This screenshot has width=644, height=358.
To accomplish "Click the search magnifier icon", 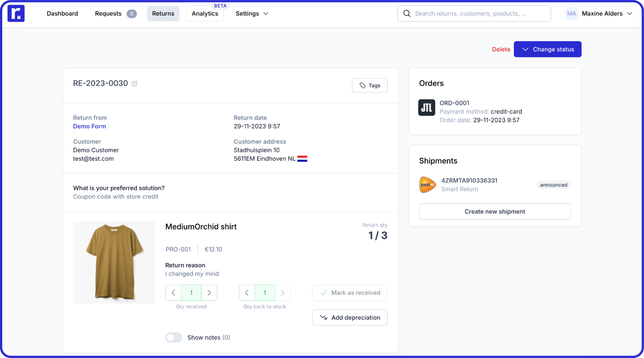I will click(x=407, y=13).
